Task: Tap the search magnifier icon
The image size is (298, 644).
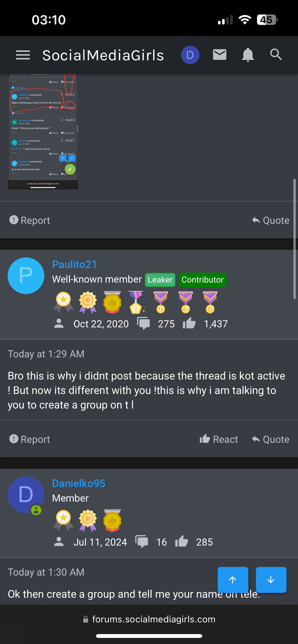Action: pyautogui.click(x=276, y=55)
